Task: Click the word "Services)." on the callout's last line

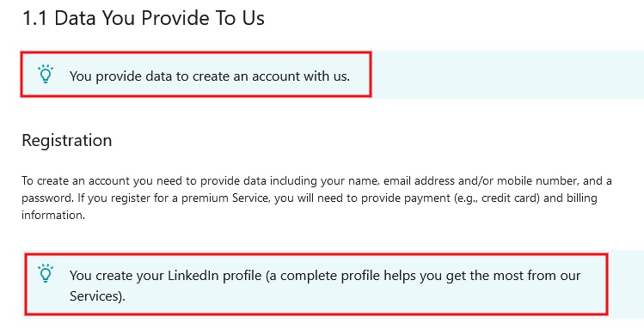Action: coord(97,296)
